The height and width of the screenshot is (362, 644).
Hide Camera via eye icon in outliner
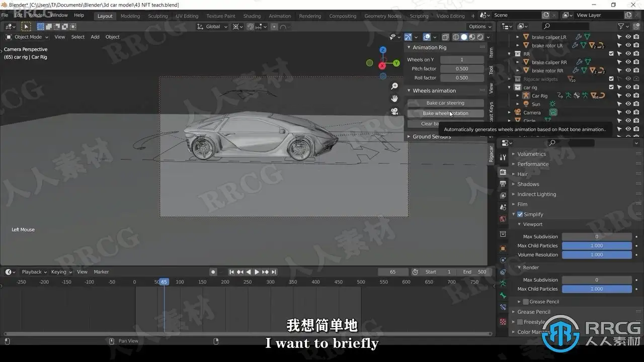point(628,113)
